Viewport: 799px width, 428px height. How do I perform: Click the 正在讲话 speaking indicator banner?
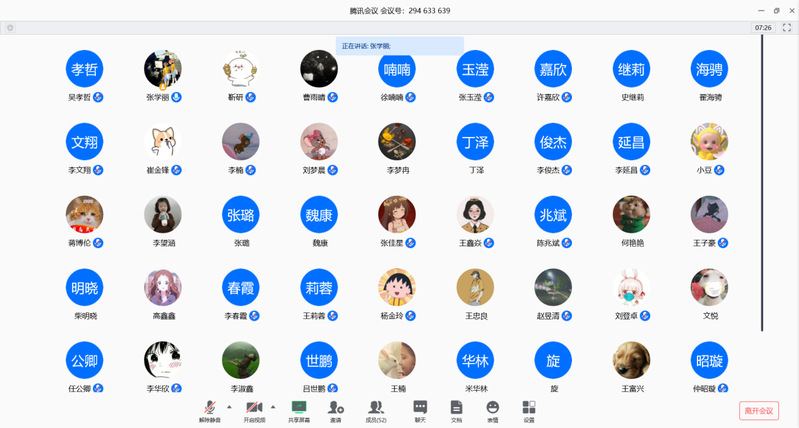(399, 46)
